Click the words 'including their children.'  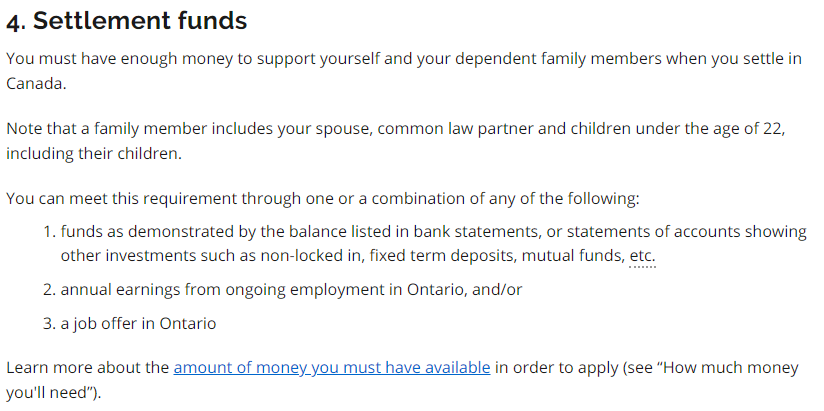click(96, 154)
